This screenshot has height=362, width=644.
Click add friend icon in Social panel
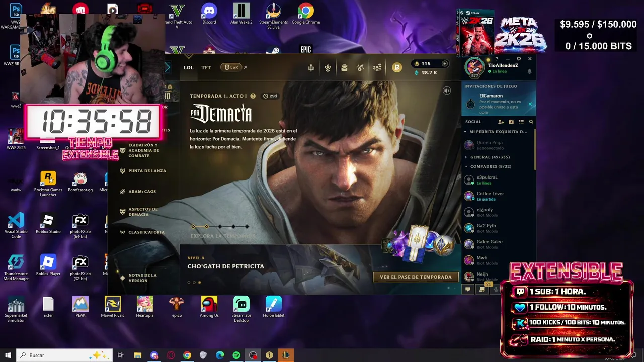pyautogui.click(x=501, y=122)
